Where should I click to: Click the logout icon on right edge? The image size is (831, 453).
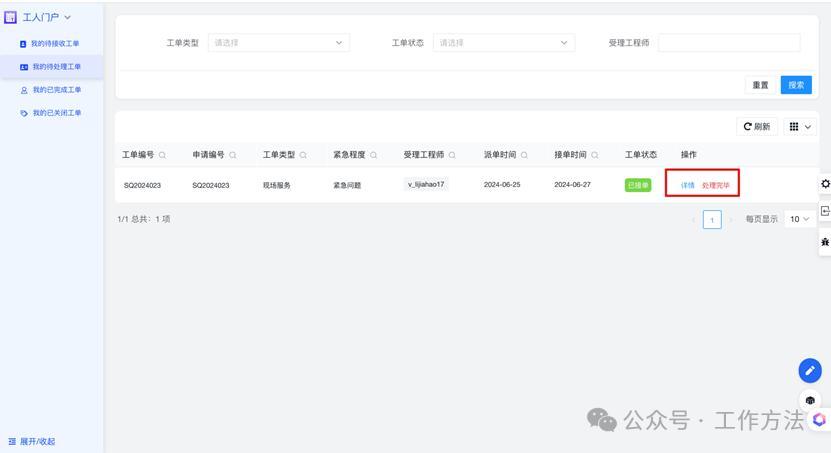825,211
